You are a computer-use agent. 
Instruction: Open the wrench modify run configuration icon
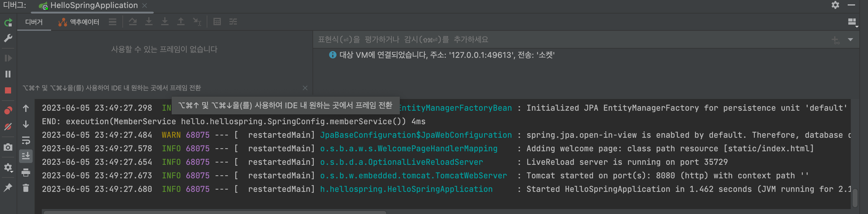(x=8, y=38)
